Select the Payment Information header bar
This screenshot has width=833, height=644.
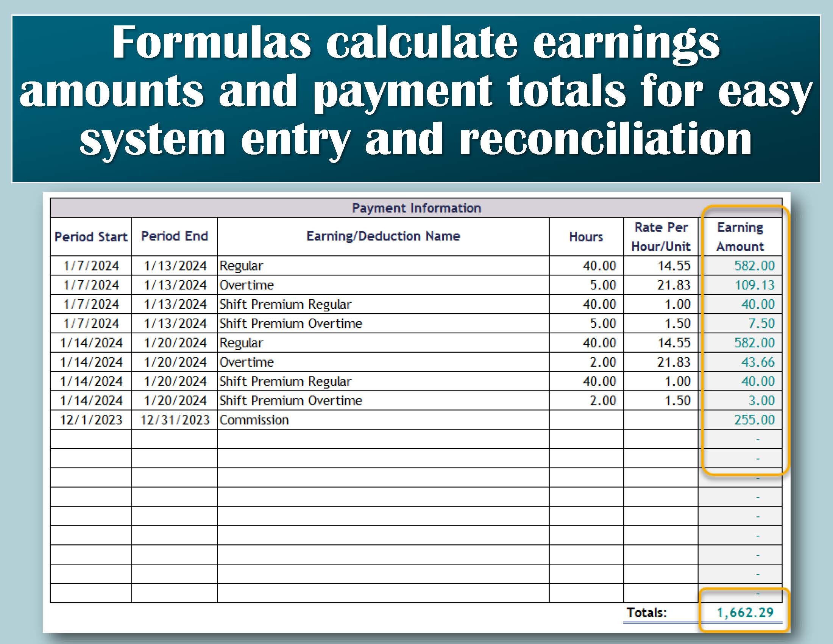coord(416,208)
